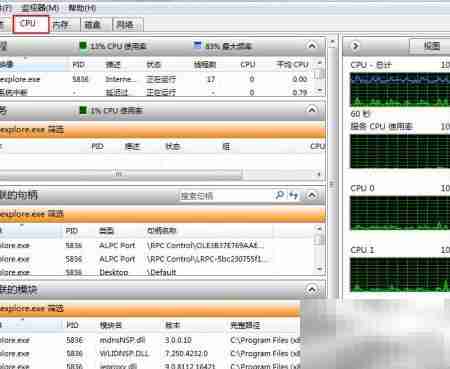
Task: Click the services horizontal scrollbar thumb
Action: click(120, 174)
